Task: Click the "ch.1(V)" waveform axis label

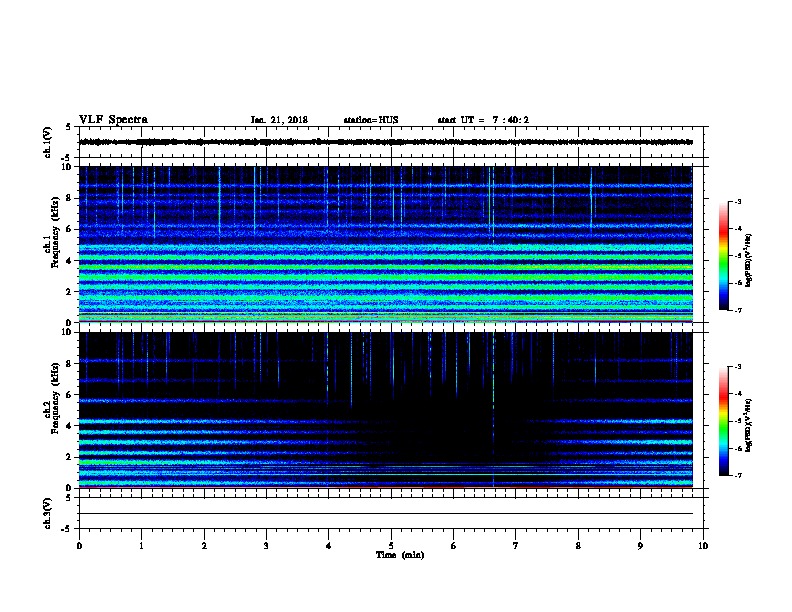Action: (48, 142)
